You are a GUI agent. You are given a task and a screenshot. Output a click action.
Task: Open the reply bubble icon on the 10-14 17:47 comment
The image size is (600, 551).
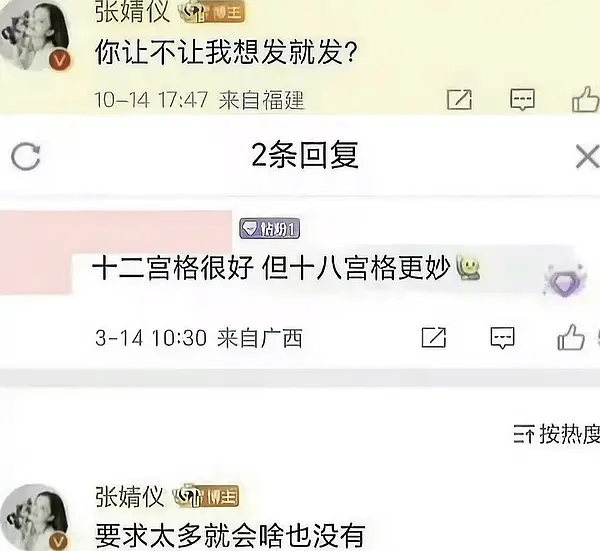click(522, 100)
